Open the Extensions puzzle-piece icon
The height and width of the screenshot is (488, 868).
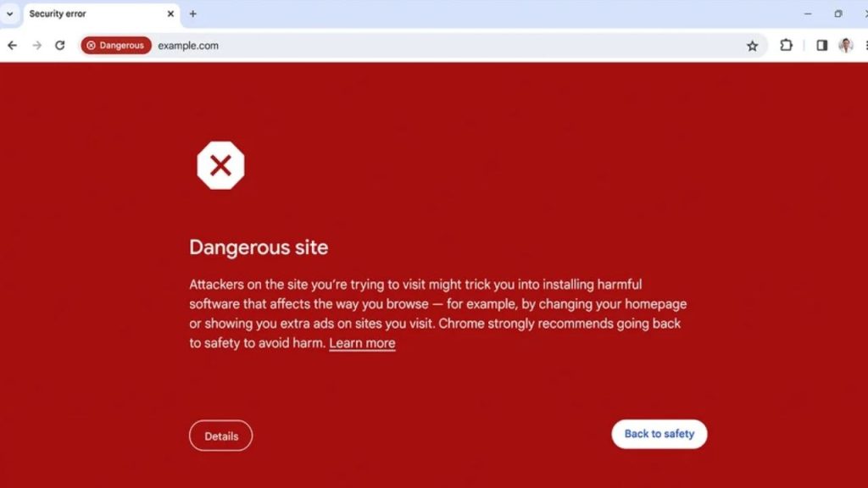(786, 46)
